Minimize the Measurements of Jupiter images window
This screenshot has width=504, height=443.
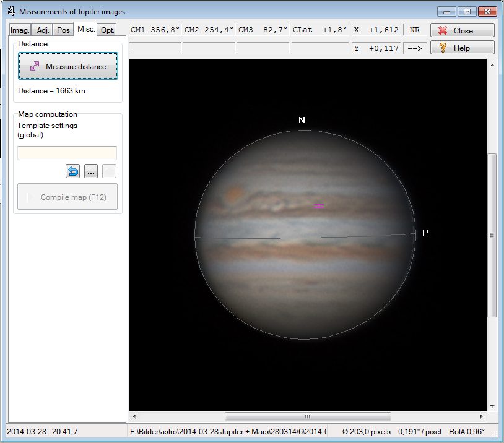[446, 12]
